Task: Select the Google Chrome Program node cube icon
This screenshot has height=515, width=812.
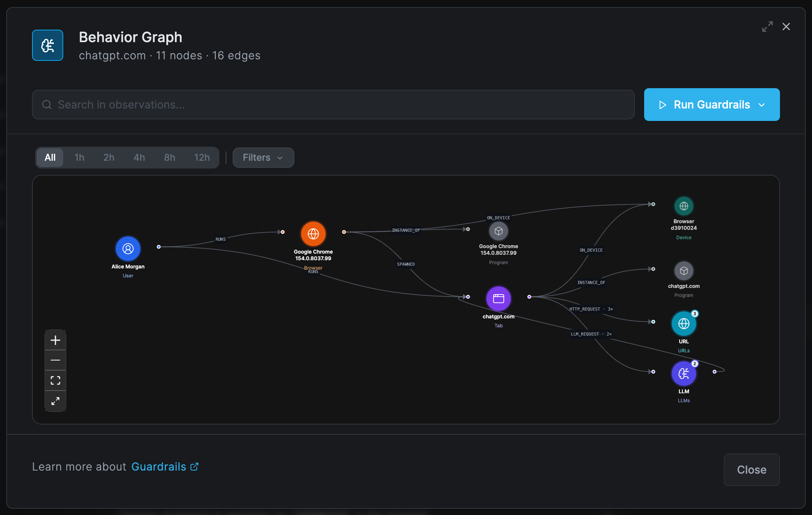Action: (499, 231)
